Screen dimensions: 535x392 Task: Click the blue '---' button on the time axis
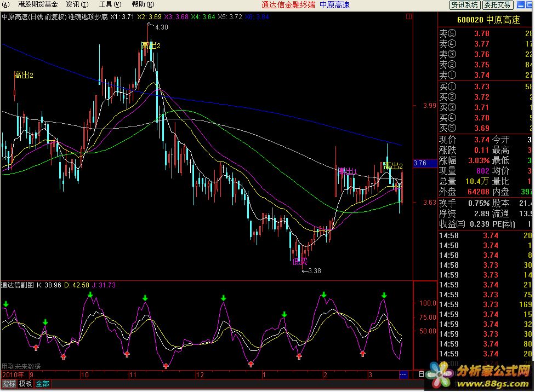tap(403, 374)
